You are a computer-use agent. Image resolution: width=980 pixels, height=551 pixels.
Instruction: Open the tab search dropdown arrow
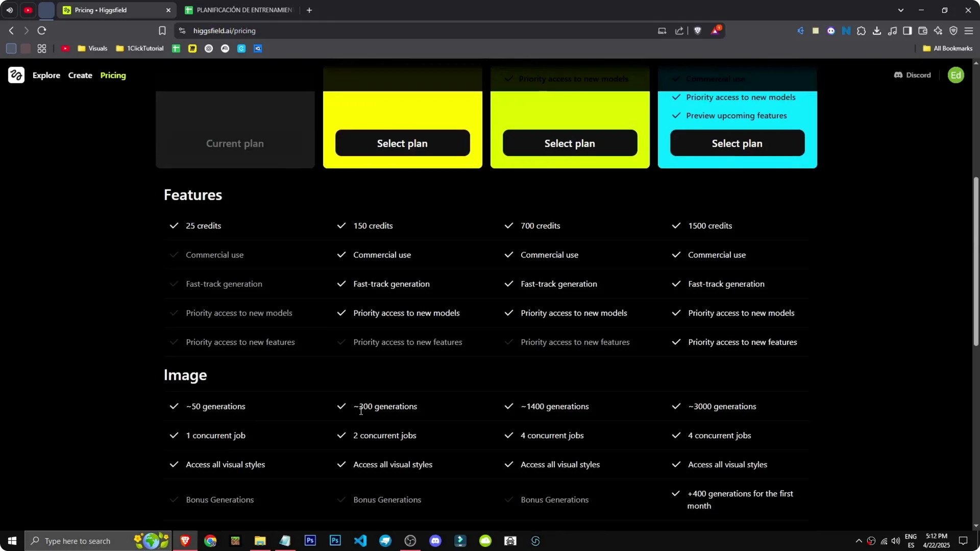(x=900, y=10)
